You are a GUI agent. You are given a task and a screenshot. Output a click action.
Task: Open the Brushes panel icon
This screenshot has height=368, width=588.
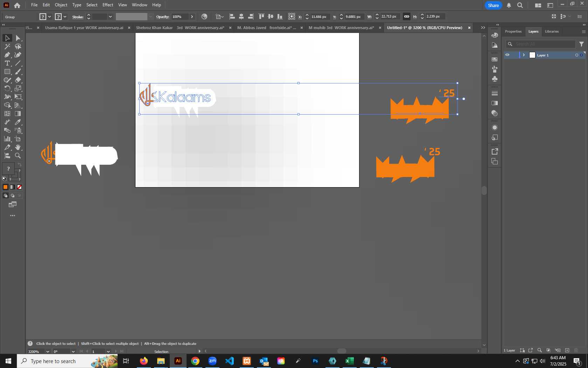[x=495, y=69]
